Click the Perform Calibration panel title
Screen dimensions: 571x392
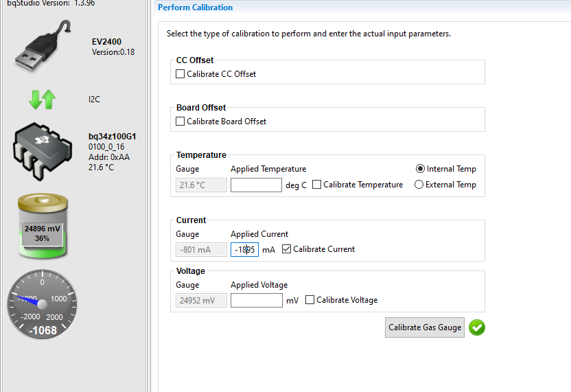click(x=195, y=8)
